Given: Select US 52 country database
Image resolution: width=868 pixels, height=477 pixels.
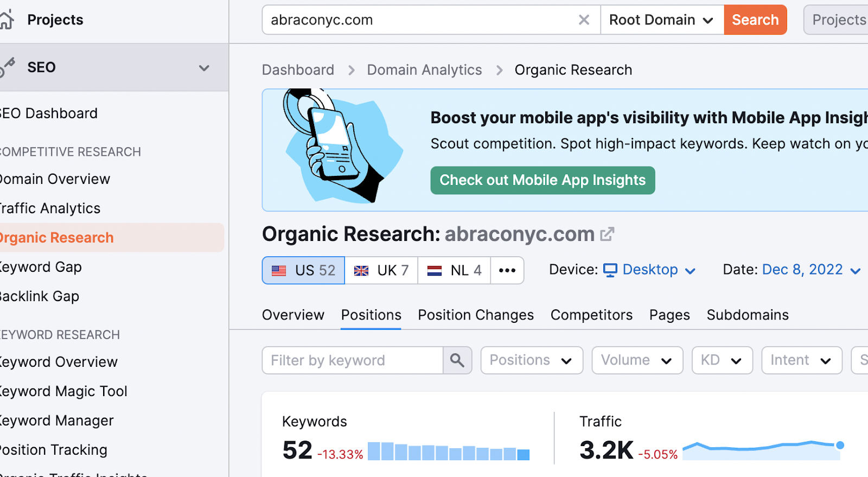Looking at the screenshot, I should [x=303, y=270].
